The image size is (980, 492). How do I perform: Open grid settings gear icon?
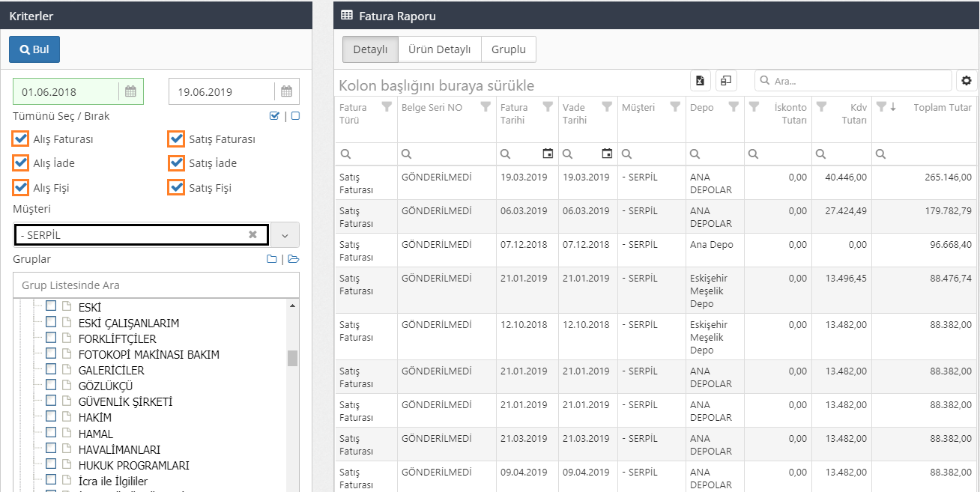tap(966, 81)
